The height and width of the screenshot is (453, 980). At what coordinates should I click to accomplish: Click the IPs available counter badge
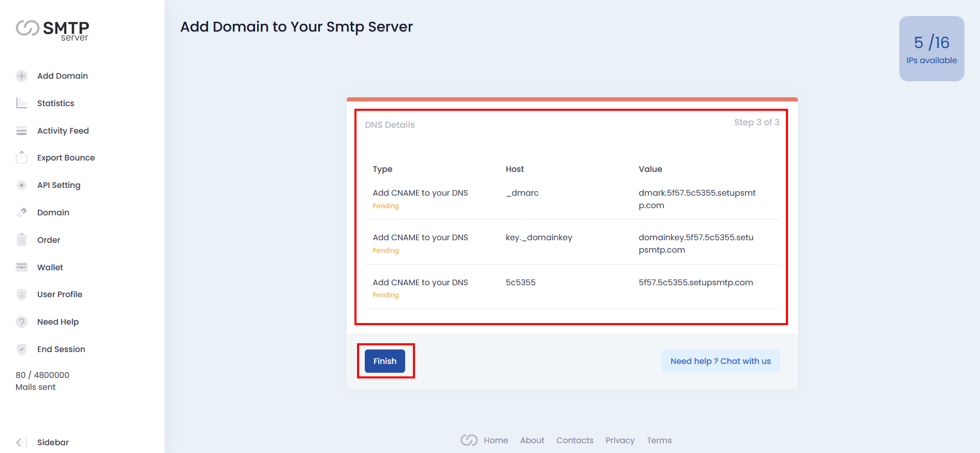931,49
